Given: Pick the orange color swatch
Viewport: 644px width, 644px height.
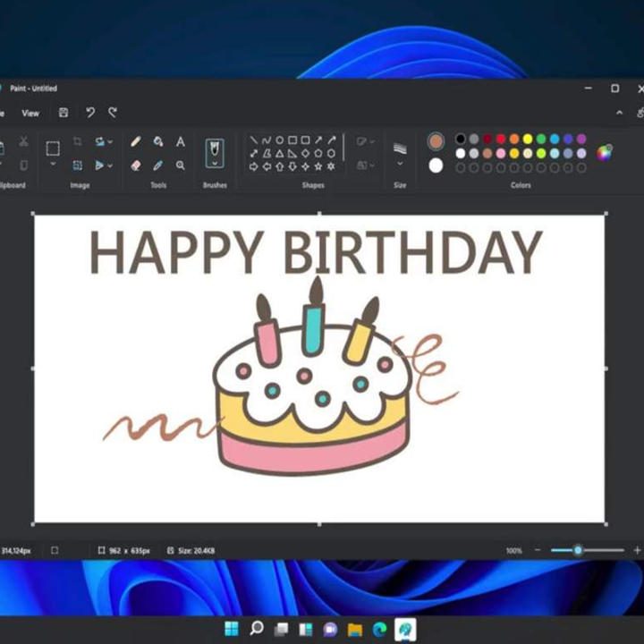Looking at the screenshot, I should [x=514, y=139].
